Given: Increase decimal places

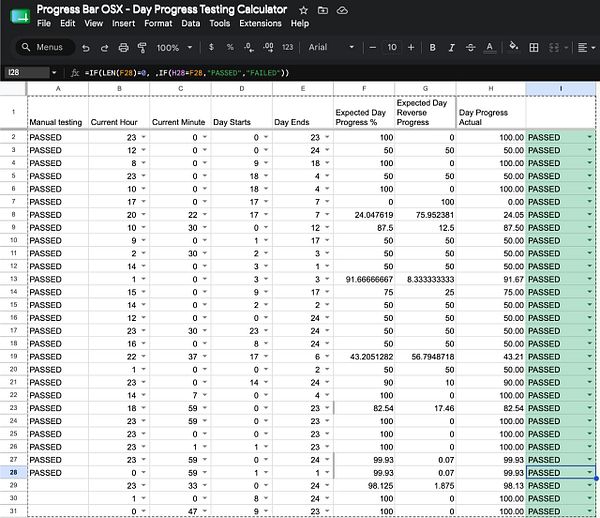Looking at the screenshot, I should coord(268,47).
